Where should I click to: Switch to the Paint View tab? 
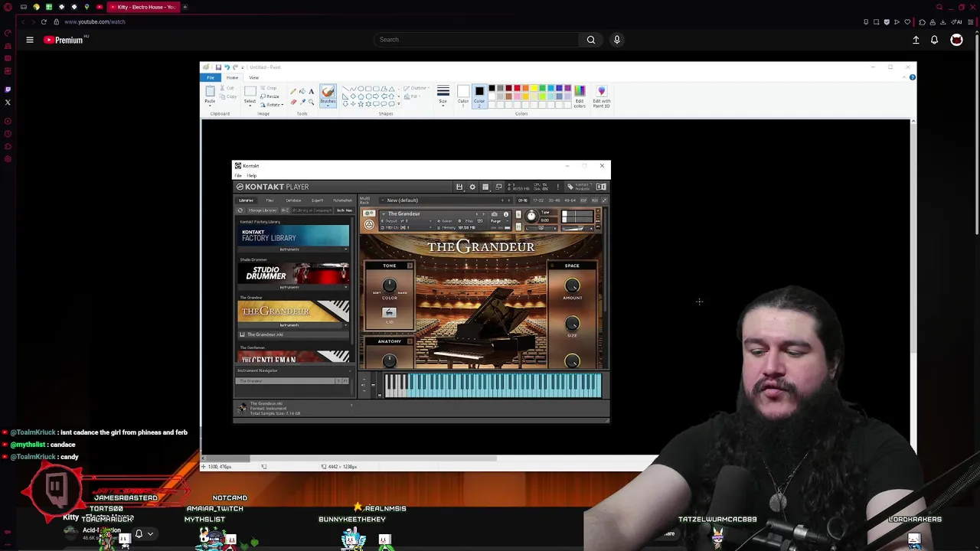253,77
